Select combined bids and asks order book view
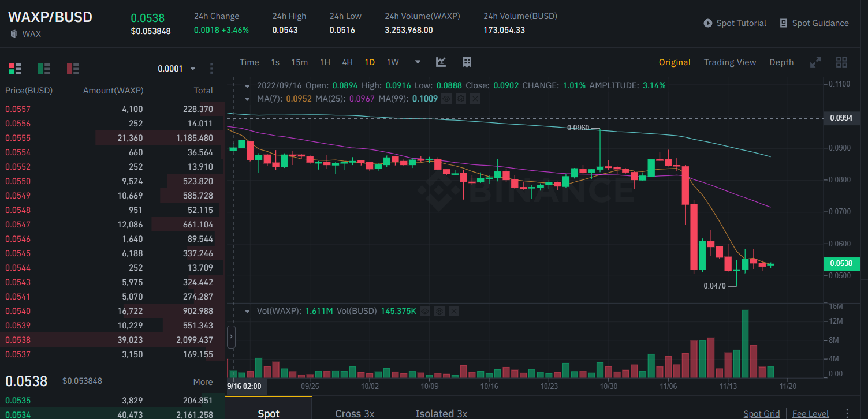The height and width of the screenshot is (419, 868). click(15, 69)
